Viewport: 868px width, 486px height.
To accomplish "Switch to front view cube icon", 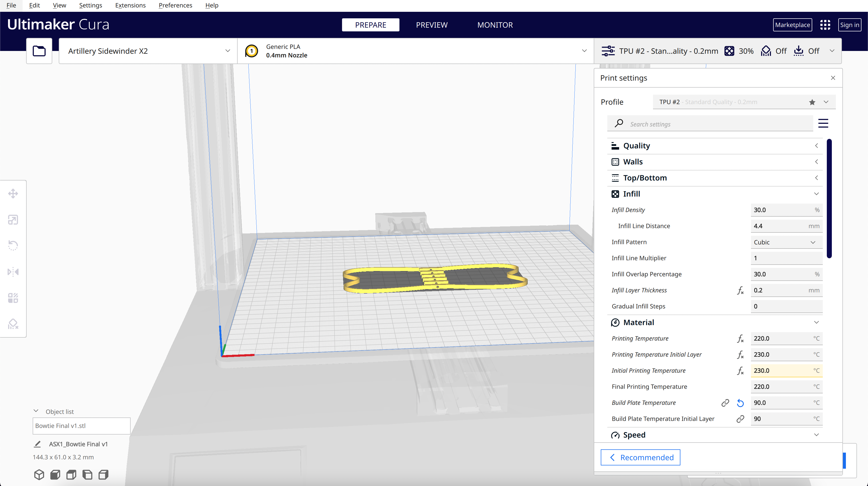I will point(55,474).
